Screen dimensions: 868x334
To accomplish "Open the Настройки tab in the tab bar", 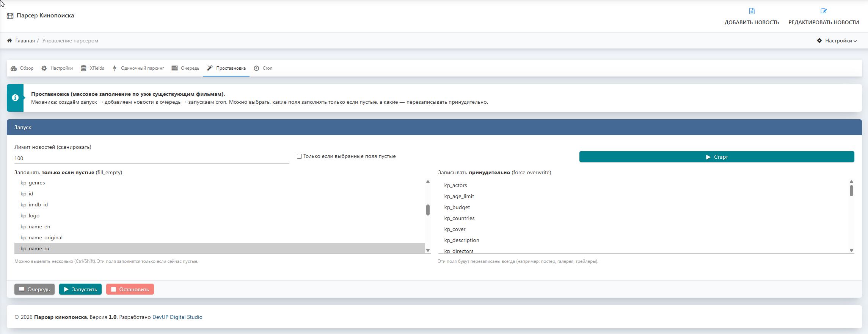I will click(x=57, y=69).
